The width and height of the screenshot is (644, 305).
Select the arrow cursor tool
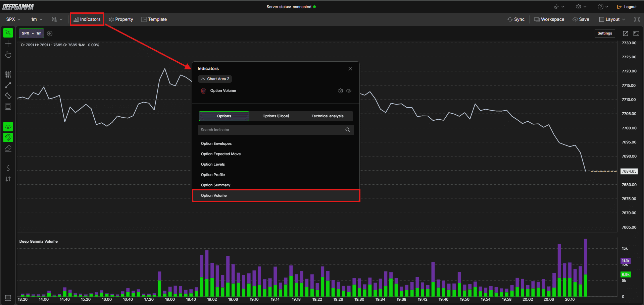coord(8,33)
